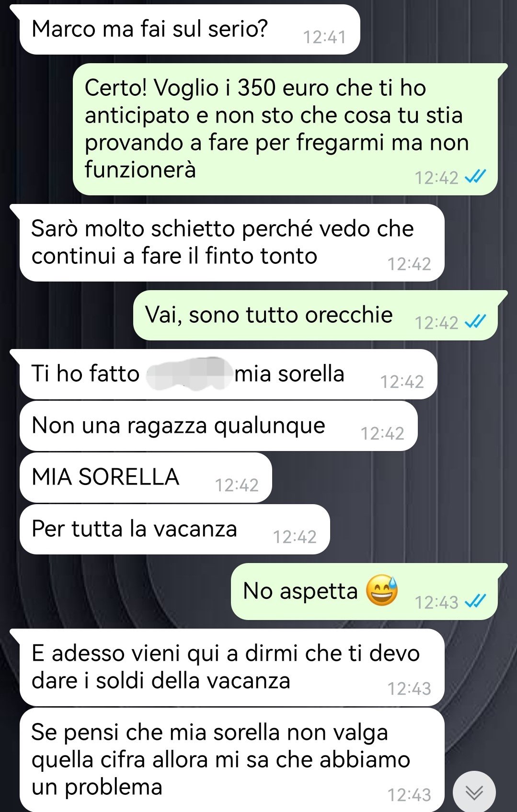The width and height of the screenshot is (517, 812).
Task: Tap the 'Se pensi che mia sorella' message
Action: (232, 760)
